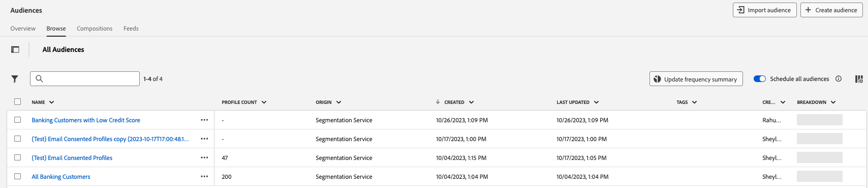Select checkbox for Banking Customers with Low Credit Score
This screenshot has width=868, height=188.
(18, 120)
